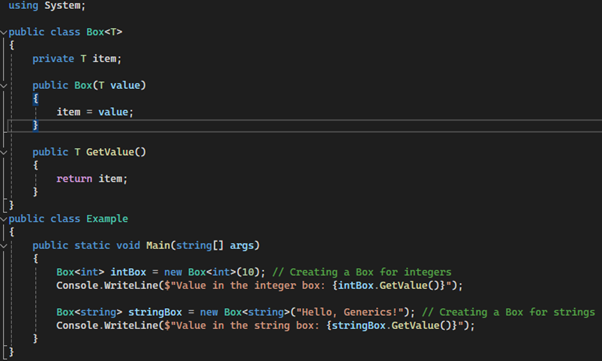Click the 'using' keyword on first line
This screenshot has height=361, width=602.
[23, 5]
